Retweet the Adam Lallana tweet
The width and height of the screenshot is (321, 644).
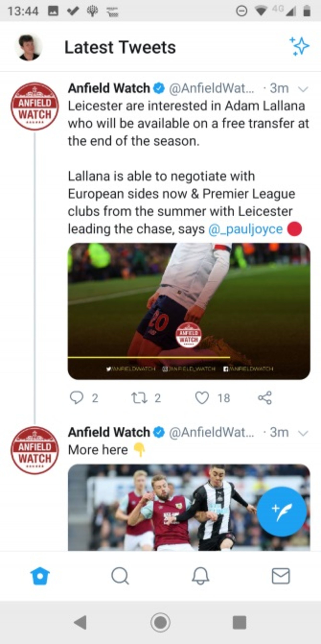point(140,398)
